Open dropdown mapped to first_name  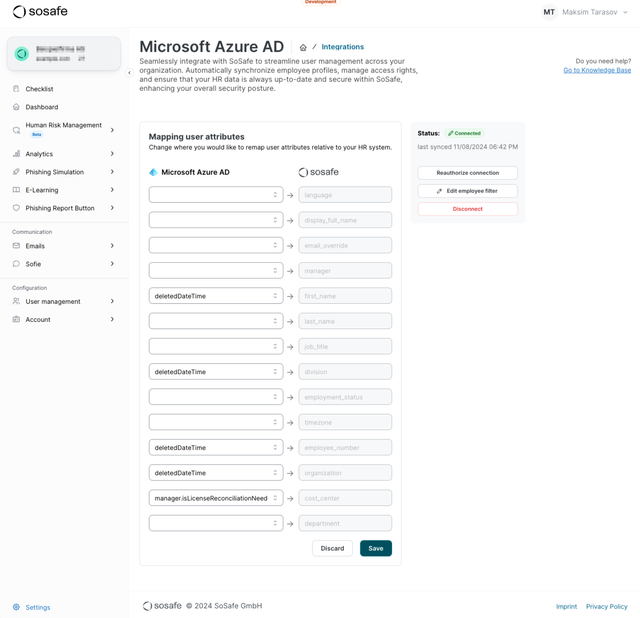pyautogui.click(x=216, y=296)
